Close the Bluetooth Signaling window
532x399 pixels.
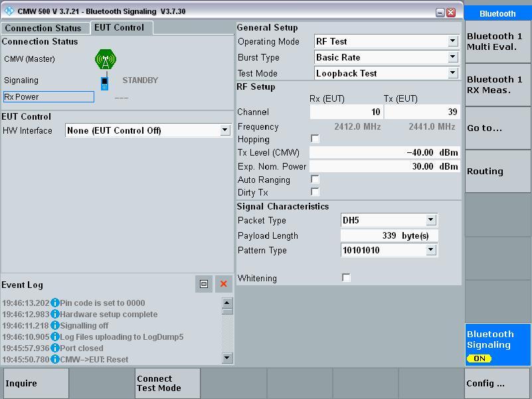point(451,13)
